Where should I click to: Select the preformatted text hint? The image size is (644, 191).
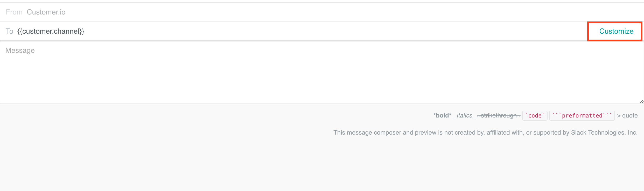coord(582,115)
